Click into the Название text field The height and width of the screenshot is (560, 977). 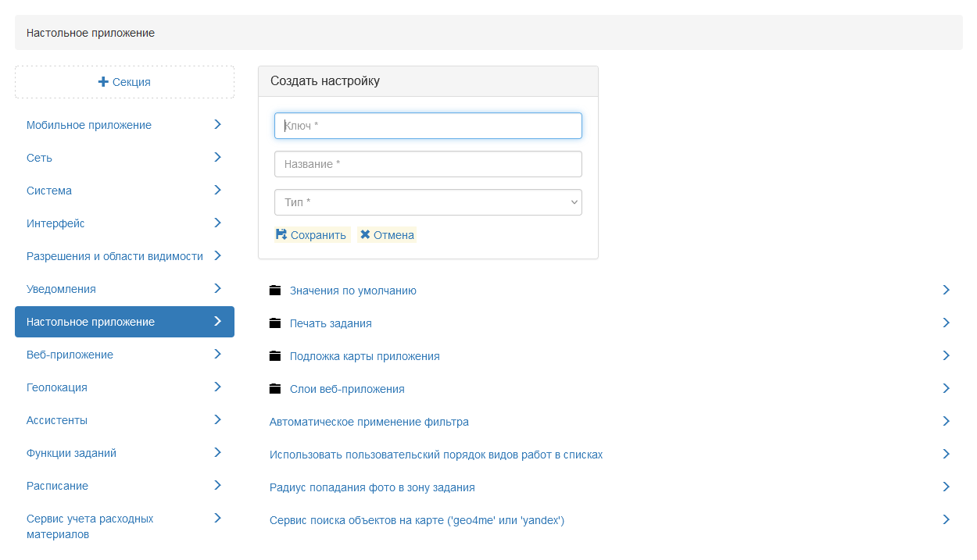point(428,164)
